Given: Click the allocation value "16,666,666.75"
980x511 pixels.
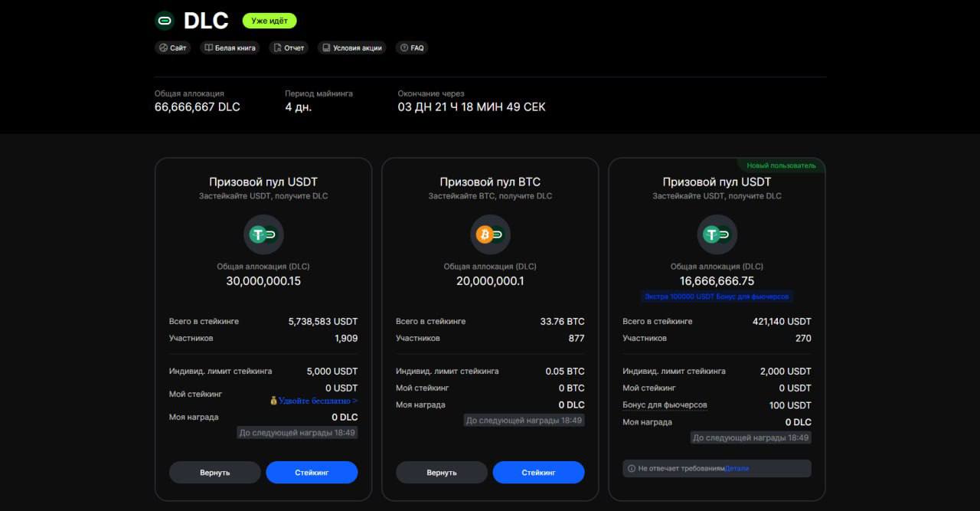Looking at the screenshot, I should [x=717, y=281].
